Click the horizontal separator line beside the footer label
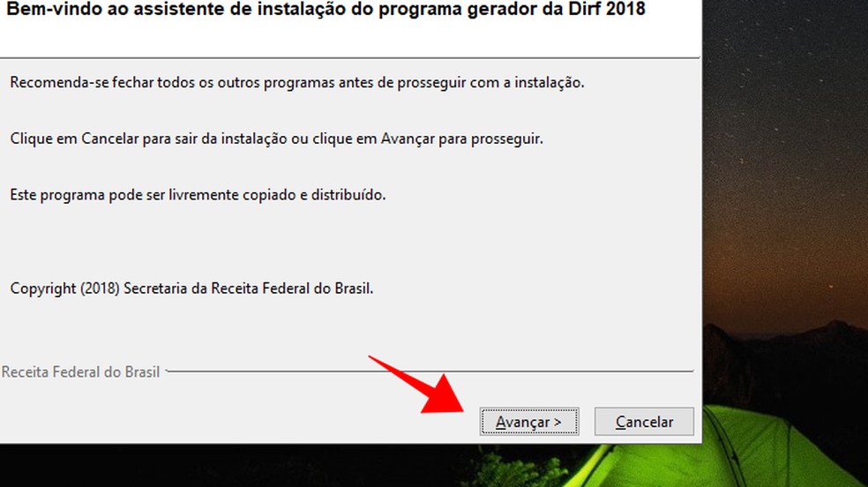The width and height of the screenshot is (868, 487). 430,371
